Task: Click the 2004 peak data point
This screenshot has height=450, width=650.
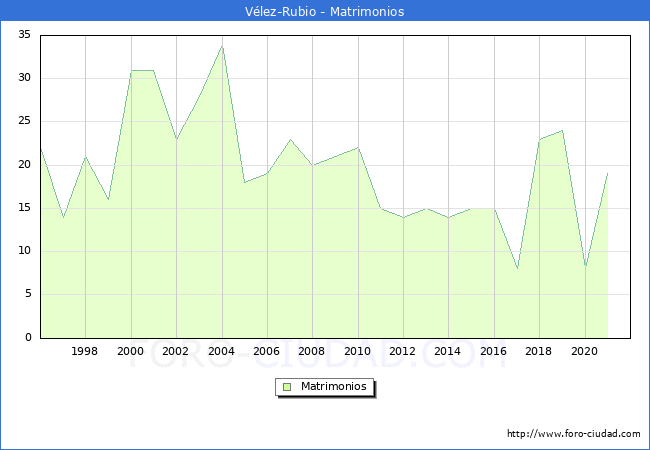Action: pyautogui.click(x=222, y=46)
